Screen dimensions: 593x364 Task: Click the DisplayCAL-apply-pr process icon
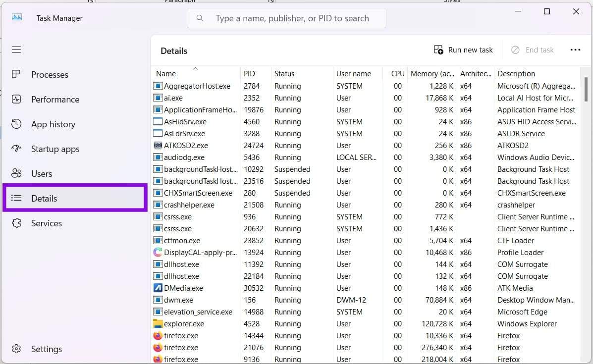(x=158, y=252)
